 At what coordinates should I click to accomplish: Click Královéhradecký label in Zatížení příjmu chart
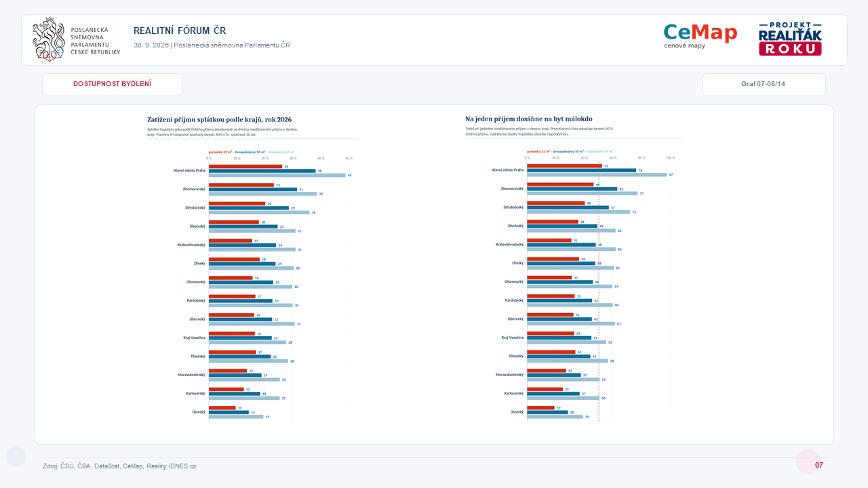(192, 244)
